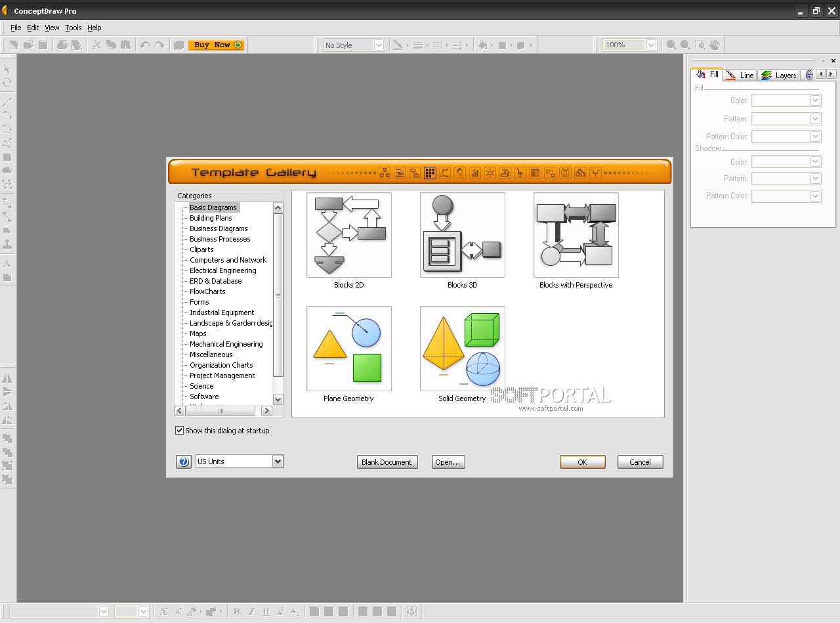
Task: Click the sun-shaped icon in gallery header
Action: tap(490, 173)
